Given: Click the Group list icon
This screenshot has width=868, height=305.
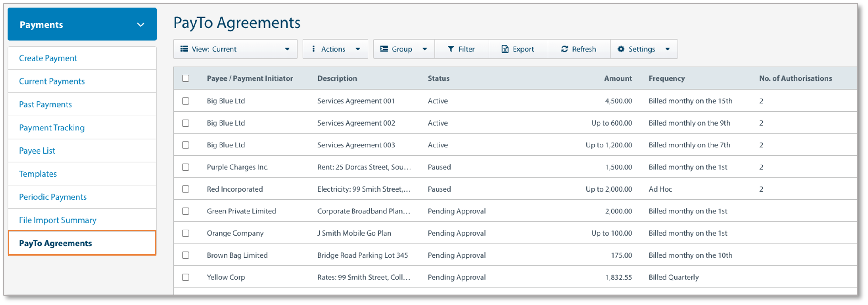Looking at the screenshot, I should (384, 49).
